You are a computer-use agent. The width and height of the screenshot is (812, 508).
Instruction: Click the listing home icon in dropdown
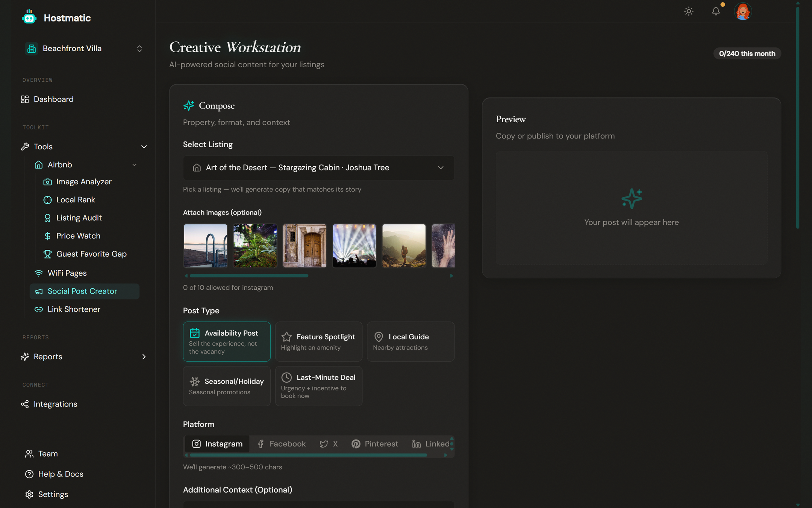(x=197, y=168)
